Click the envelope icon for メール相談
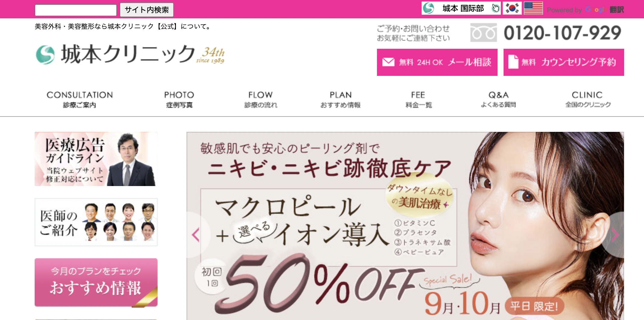 388,62
